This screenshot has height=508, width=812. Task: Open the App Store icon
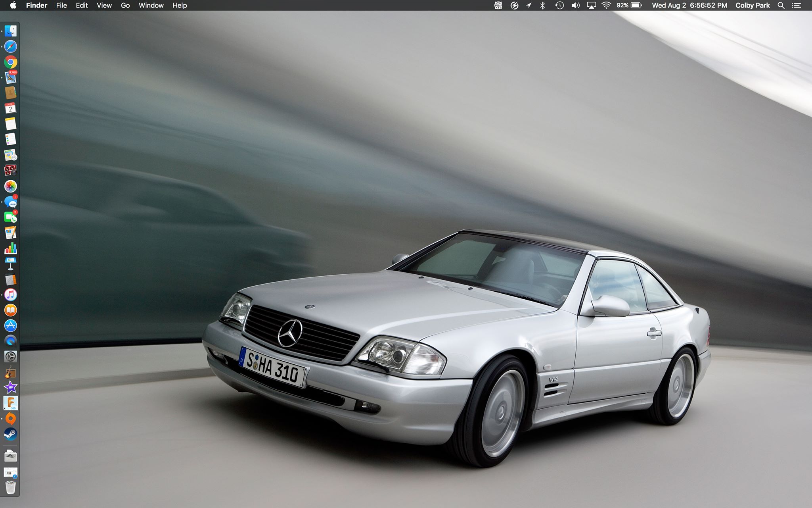pos(11,326)
